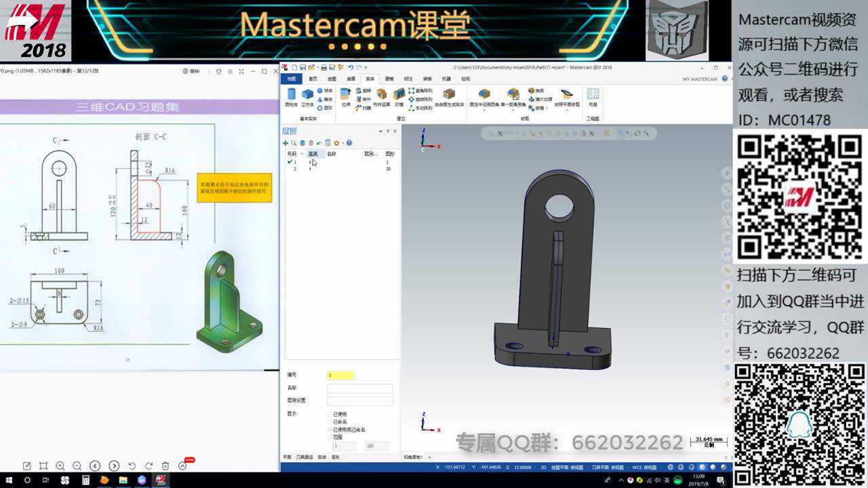Open the 文件 file menu
The height and width of the screenshot is (488, 868).
pos(292,78)
